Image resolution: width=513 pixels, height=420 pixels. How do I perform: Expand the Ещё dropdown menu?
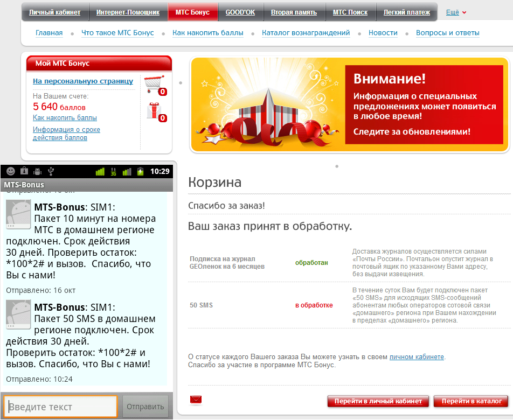pyautogui.click(x=456, y=12)
